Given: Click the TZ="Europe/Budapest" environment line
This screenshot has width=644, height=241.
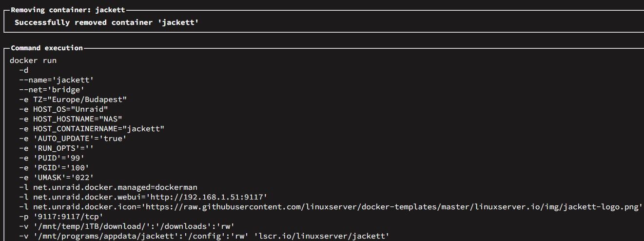Looking at the screenshot, I should [73, 99].
